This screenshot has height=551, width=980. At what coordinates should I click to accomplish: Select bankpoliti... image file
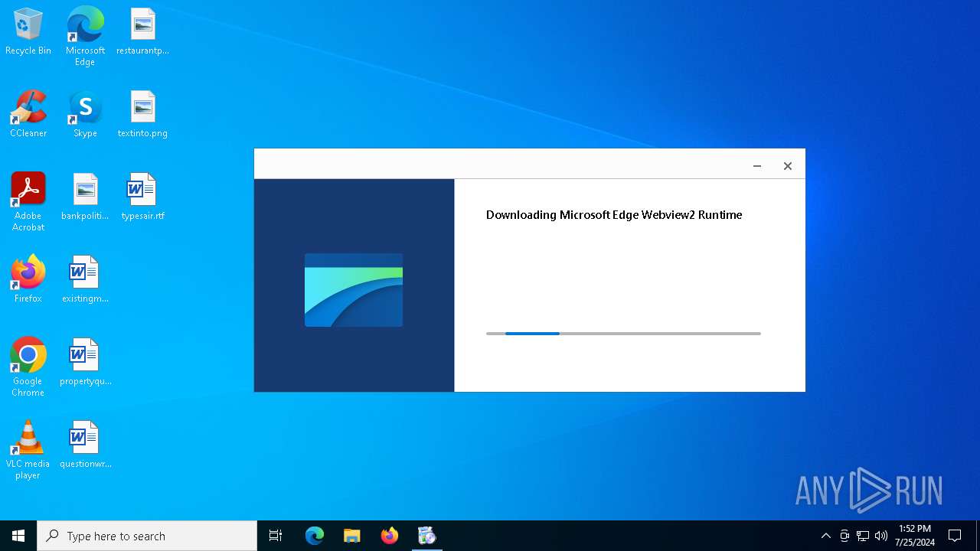pyautogui.click(x=85, y=197)
